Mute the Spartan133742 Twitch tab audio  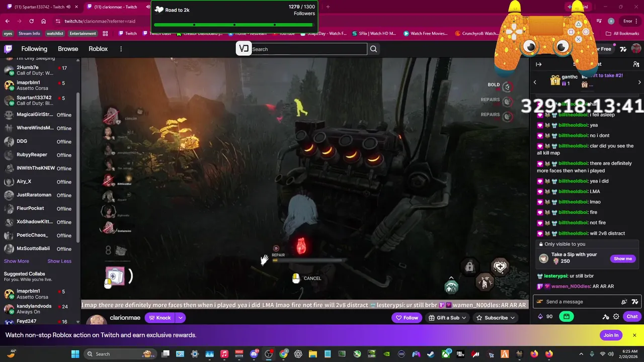(x=68, y=7)
